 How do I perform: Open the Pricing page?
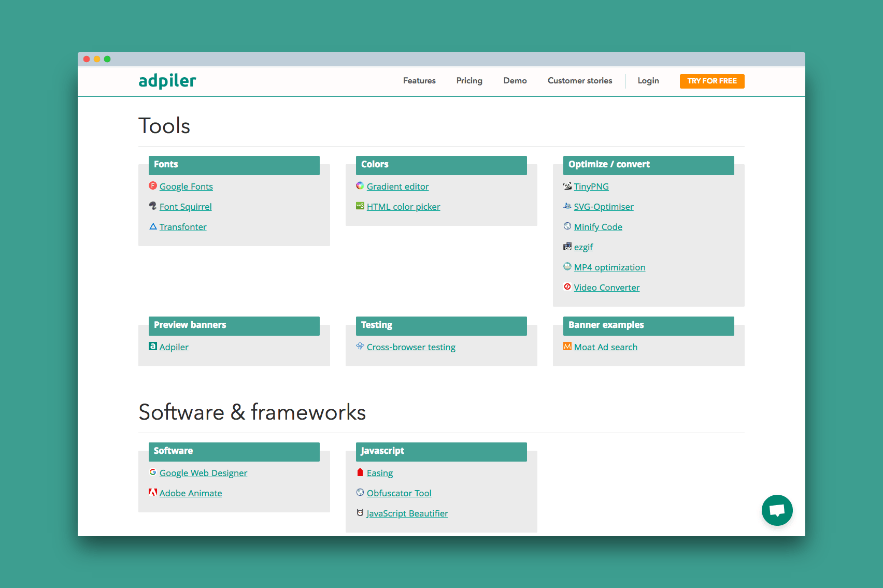click(x=469, y=81)
